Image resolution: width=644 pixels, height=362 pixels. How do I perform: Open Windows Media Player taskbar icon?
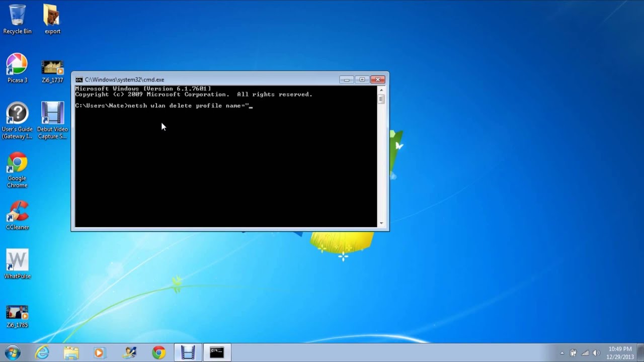pos(99,353)
